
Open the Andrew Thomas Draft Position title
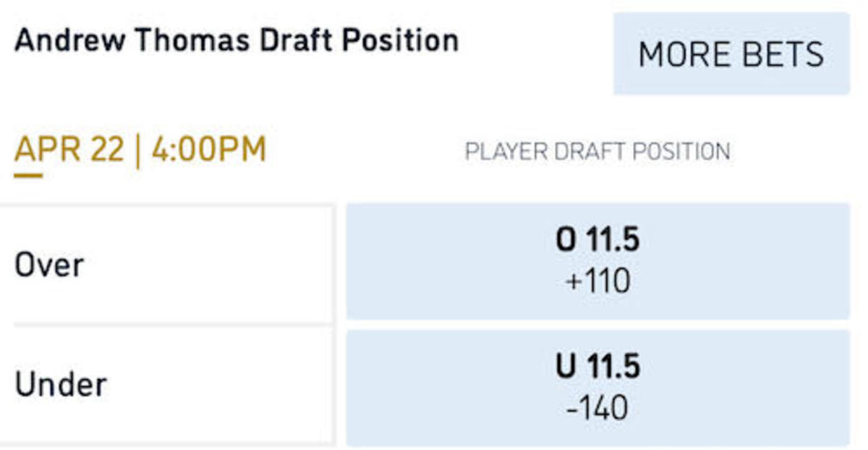[x=236, y=40]
